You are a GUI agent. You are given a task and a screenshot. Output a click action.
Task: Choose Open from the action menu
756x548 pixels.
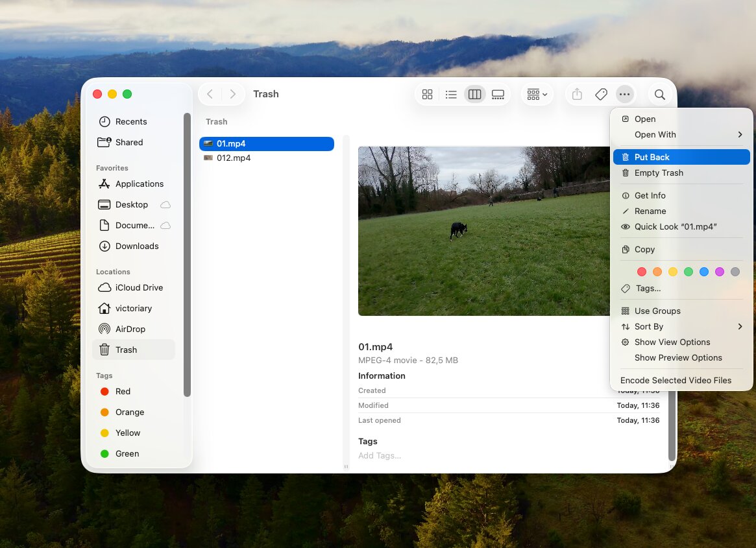click(681, 119)
